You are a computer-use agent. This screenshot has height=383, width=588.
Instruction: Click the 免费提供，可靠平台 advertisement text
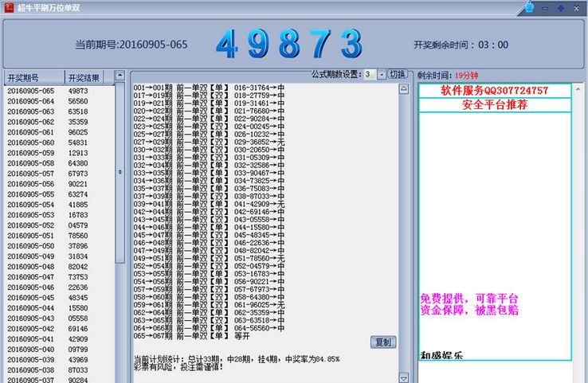tap(469, 299)
